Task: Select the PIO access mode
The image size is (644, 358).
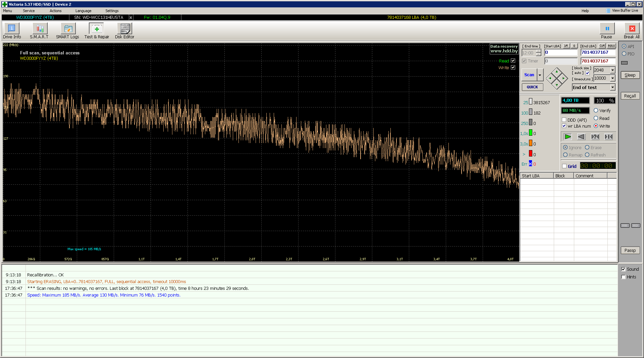Action: [624, 54]
